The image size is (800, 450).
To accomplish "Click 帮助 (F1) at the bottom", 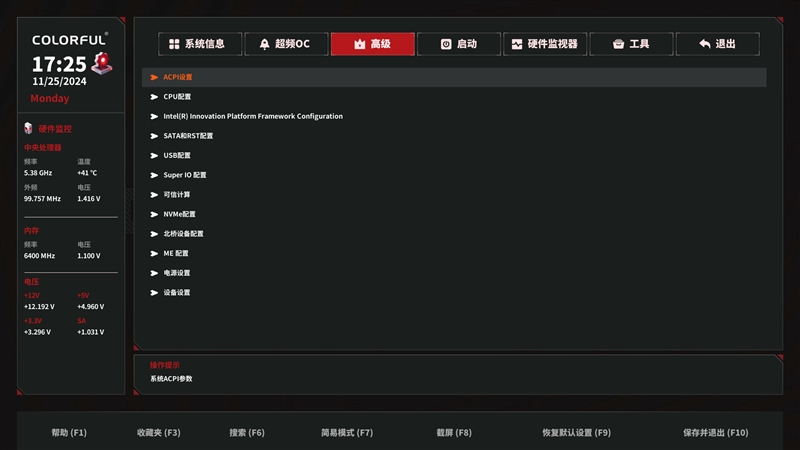I will point(69,433).
